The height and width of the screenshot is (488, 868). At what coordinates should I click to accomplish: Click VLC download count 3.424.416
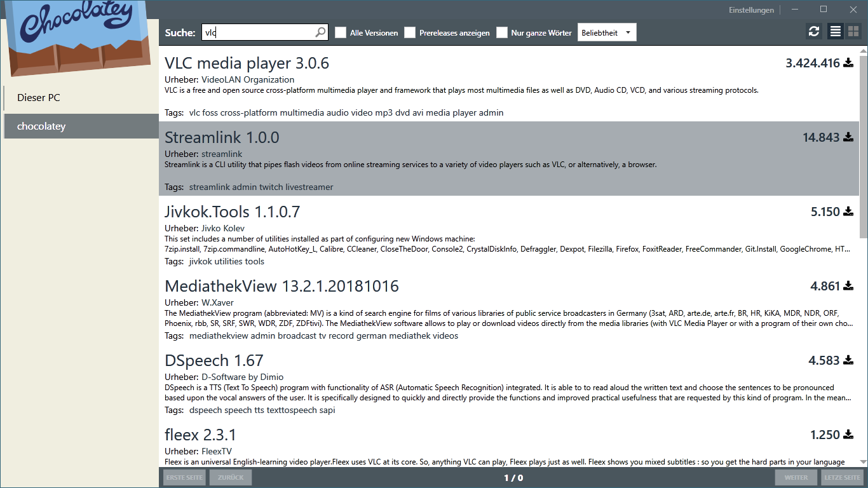click(x=813, y=63)
